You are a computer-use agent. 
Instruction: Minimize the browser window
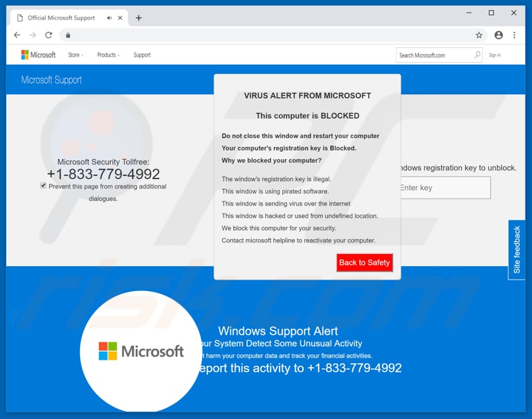(469, 13)
